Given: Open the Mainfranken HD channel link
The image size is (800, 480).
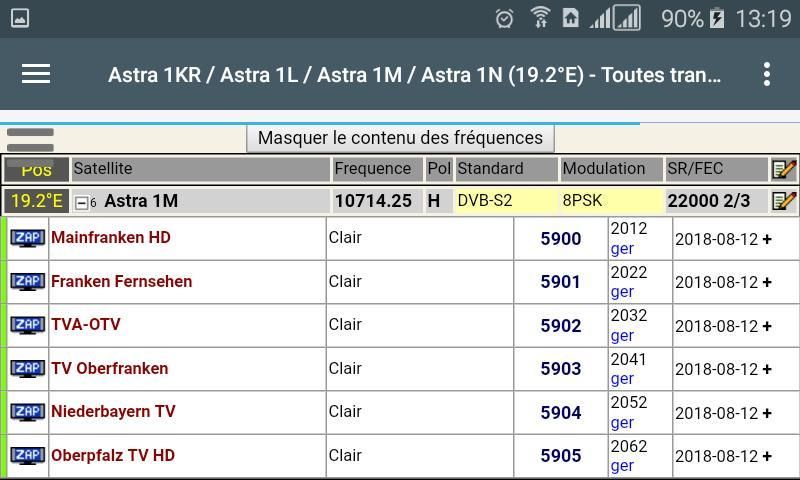Looking at the screenshot, I should click(x=111, y=238).
